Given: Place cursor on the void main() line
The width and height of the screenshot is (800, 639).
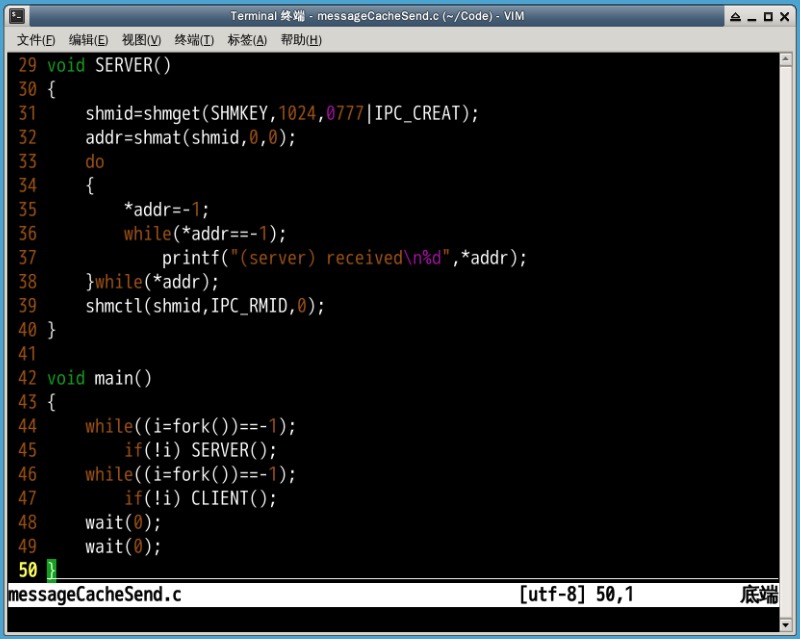Looking at the screenshot, I should click(x=100, y=378).
